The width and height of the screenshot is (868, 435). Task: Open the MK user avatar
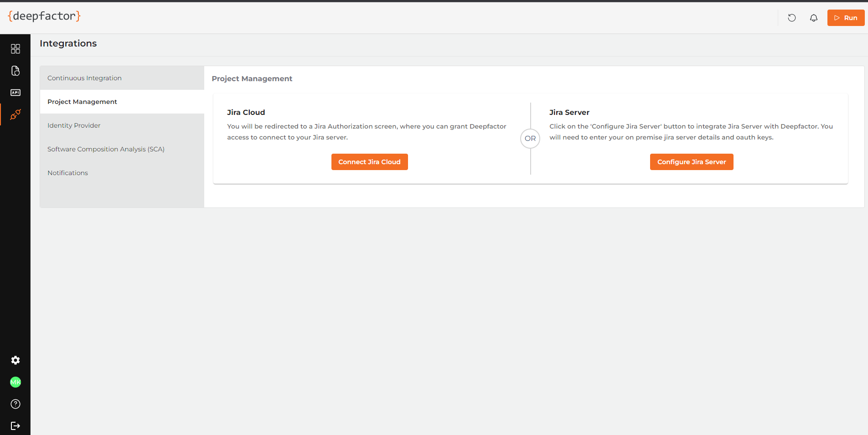pos(15,382)
